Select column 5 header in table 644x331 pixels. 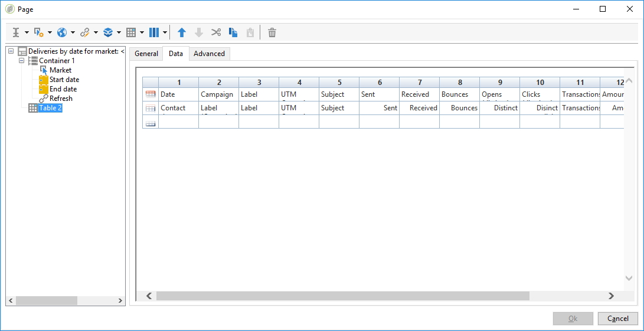339,83
